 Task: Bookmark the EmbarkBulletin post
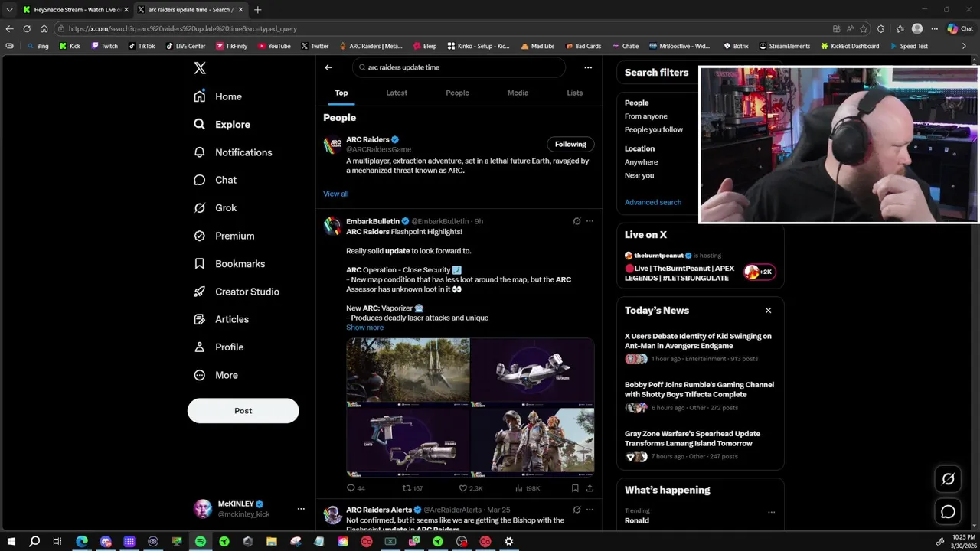(x=575, y=488)
